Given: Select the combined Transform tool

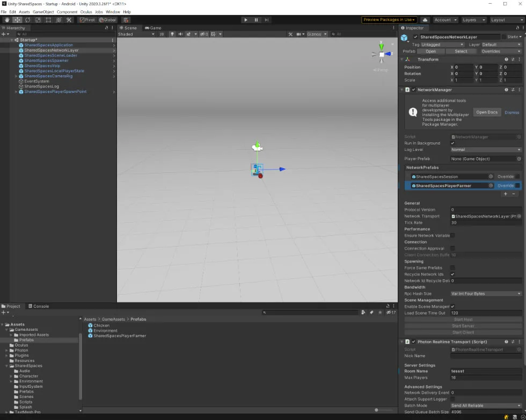Looking at the screenshot, I should pyautogui.click(x=59, y=20).
